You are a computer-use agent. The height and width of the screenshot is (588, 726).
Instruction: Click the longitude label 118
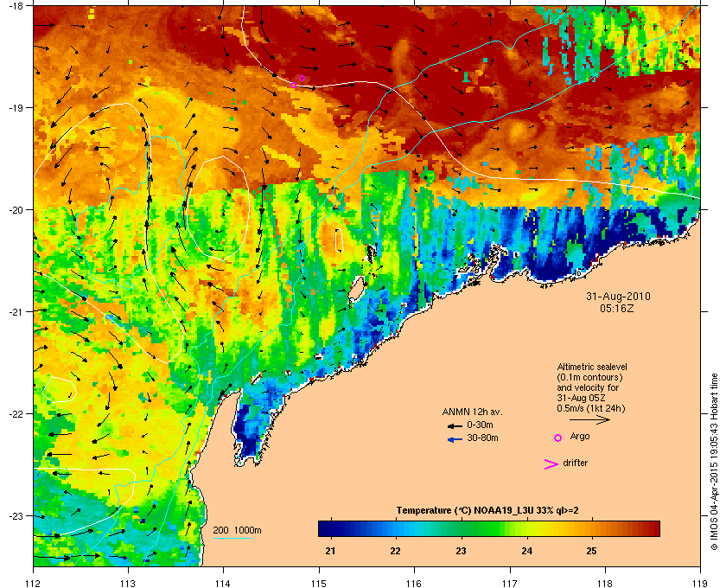(x=605, y=583)
